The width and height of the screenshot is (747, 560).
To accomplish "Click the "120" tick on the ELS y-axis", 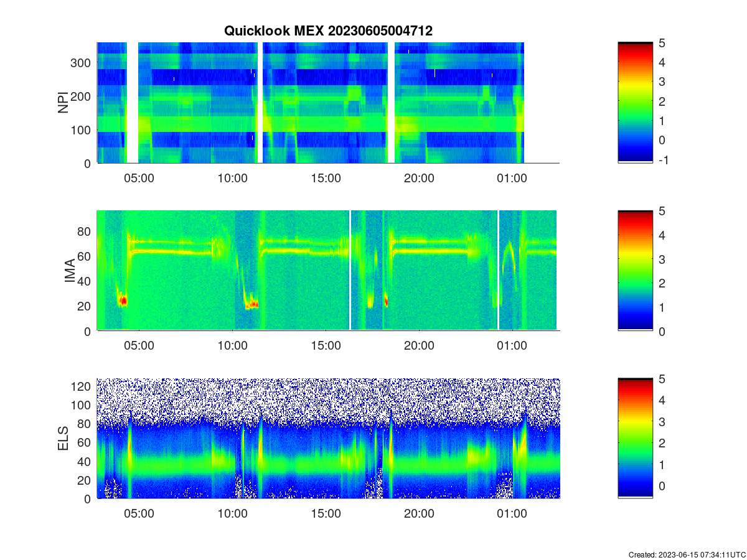I will click(82, 386).
